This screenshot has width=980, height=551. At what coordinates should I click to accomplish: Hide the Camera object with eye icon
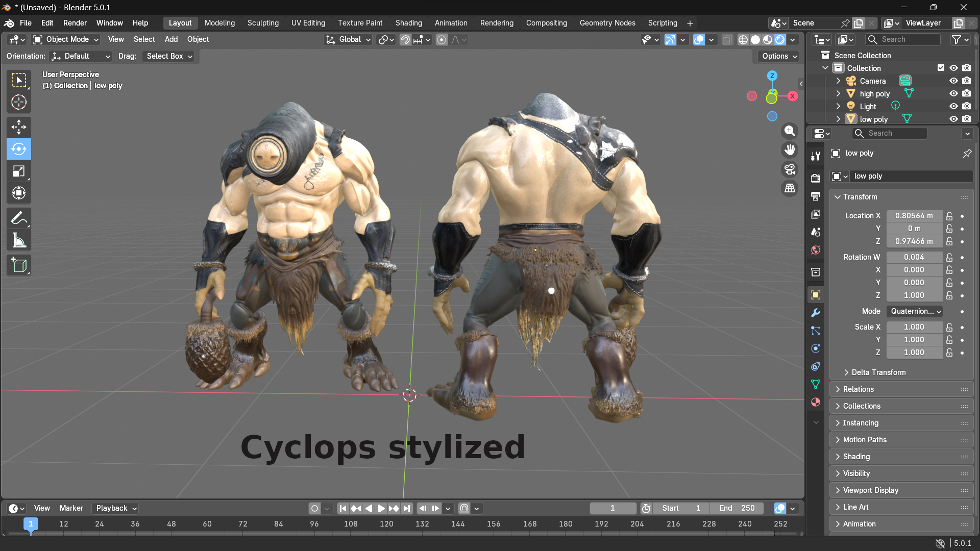953,81
